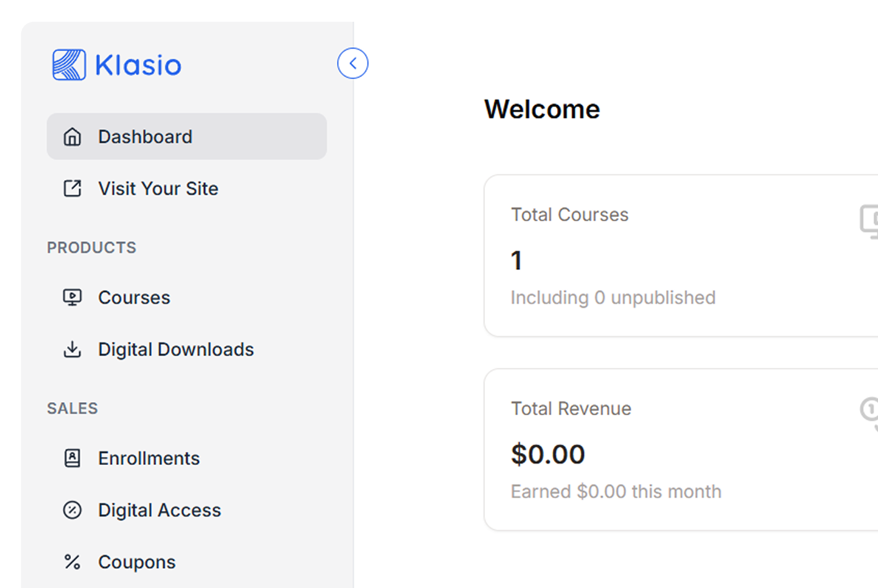Click the icon in Total Courses card

[869, 221]
